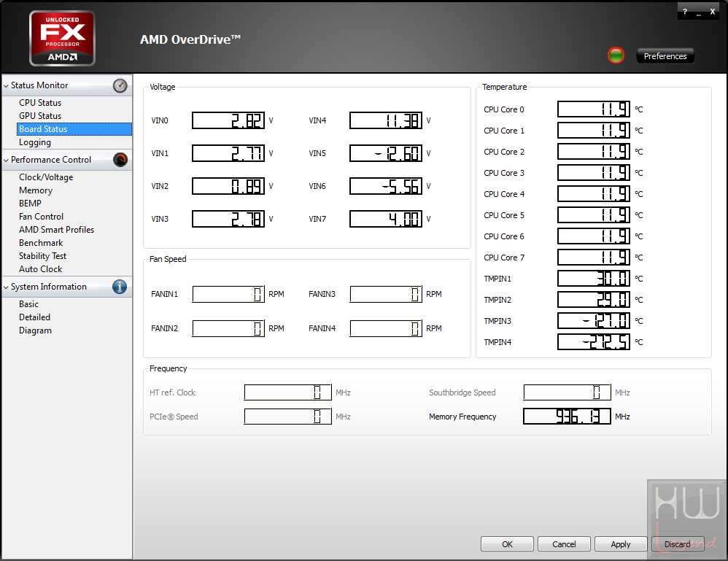Click the CPU Core 0 temperature readout
This screenshot has width=728, height=561.
click(x=594, y=109)
